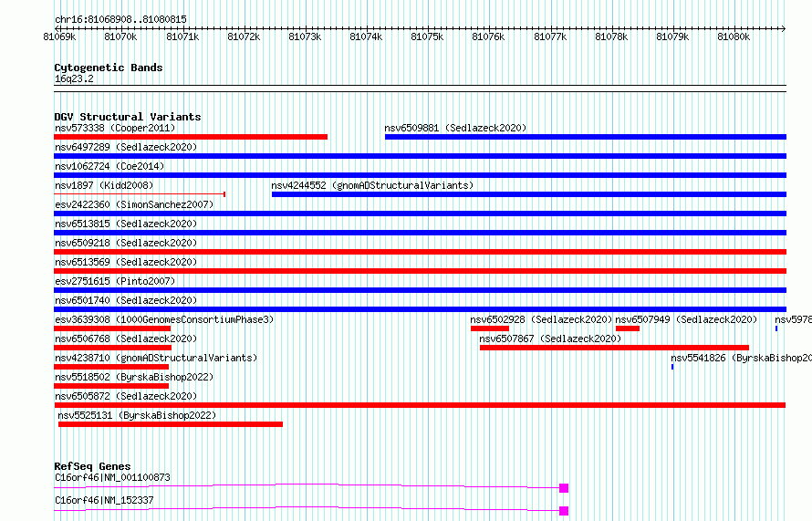
Task: Select the red bar under nsv5518502
Action: pyautogui.click(x=111, y=386)
